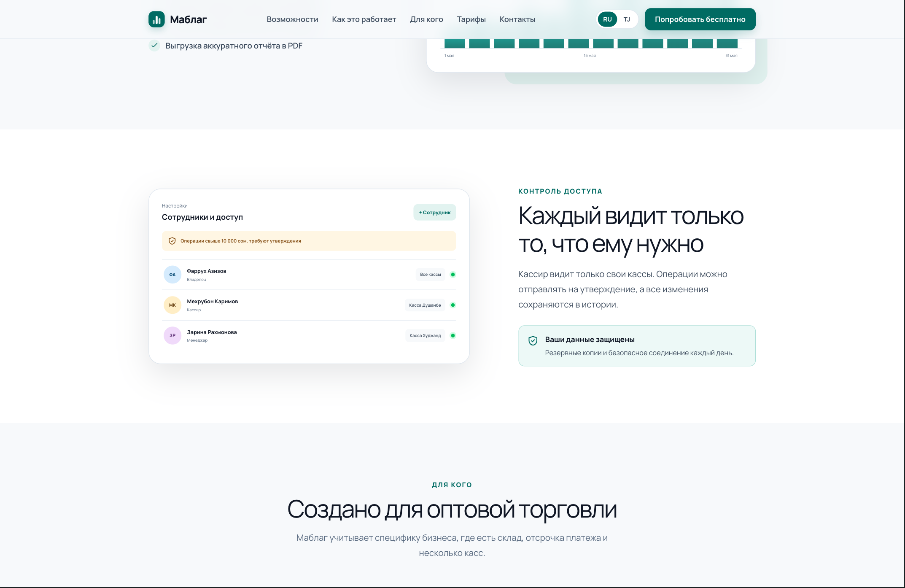
Task: Click the Маблаг logo icon
Action: (x=156, y=19)
